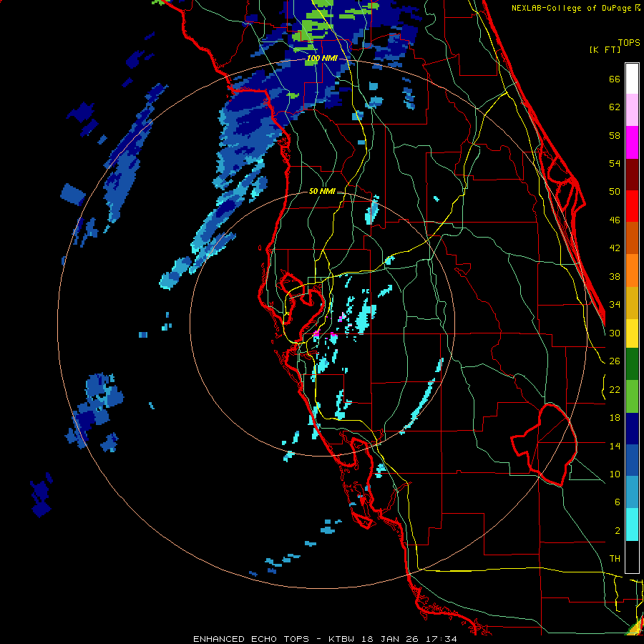
Task: Click the bright red 50 kft legend swatch
Action: tap(632, 206)
